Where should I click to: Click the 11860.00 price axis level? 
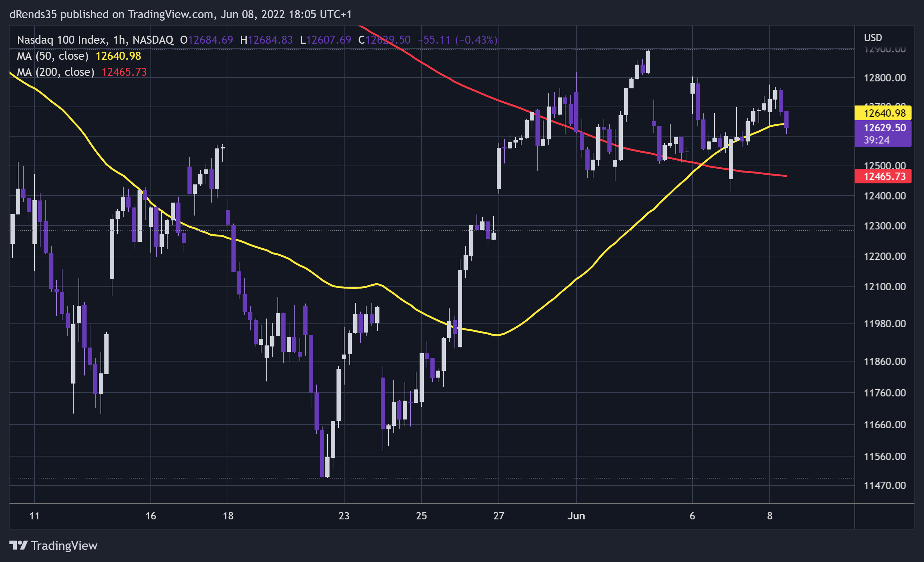[x=884, y=361]
